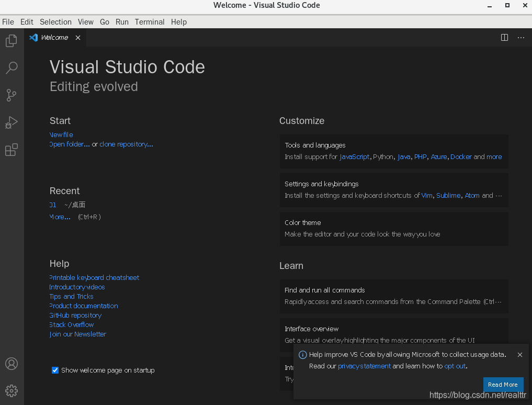Screen dimensions: 532x405
Task: Open the Printable keyboard cheatsheet link
Action: click(x=94, y=277)
